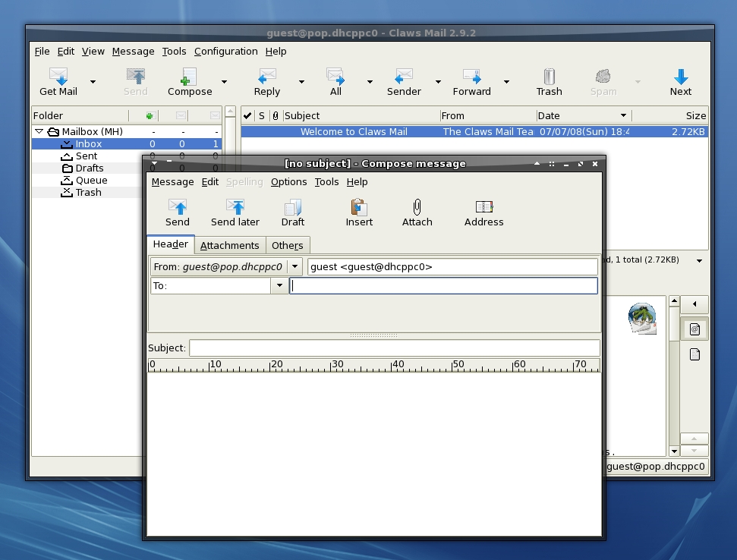Click the Forward toolbar icon
Viewport: 737px width, 560px height.
click(471, 76)
